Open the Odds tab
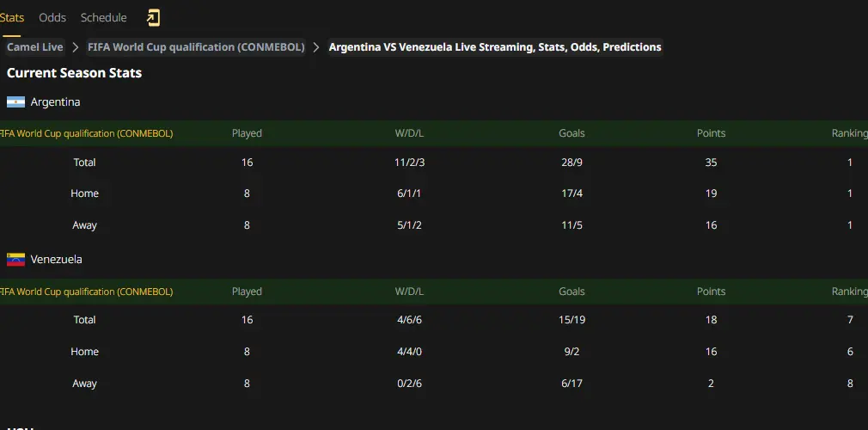The width and height of the screenshot is (868, 430). pos(52,18)
